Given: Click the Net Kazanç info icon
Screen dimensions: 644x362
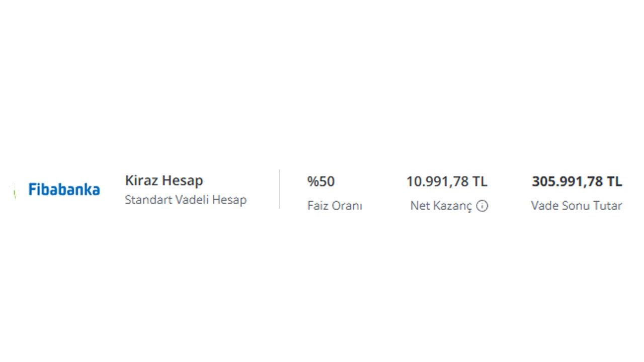Looking at the screenshot, I should point(482,206).
